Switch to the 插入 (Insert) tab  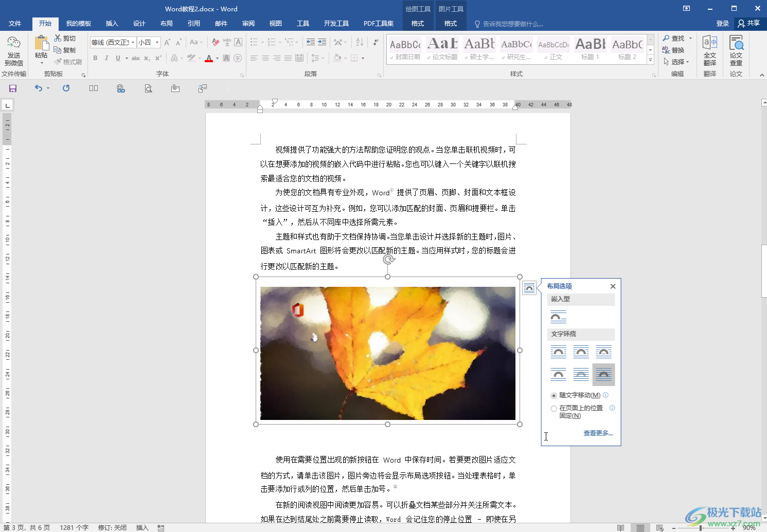coord(112,24)
